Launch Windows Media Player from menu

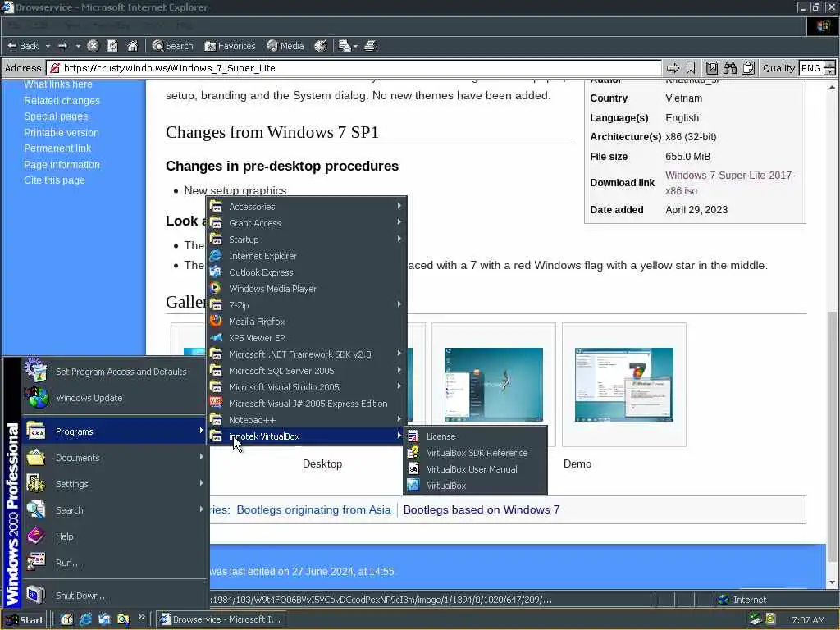307,289
